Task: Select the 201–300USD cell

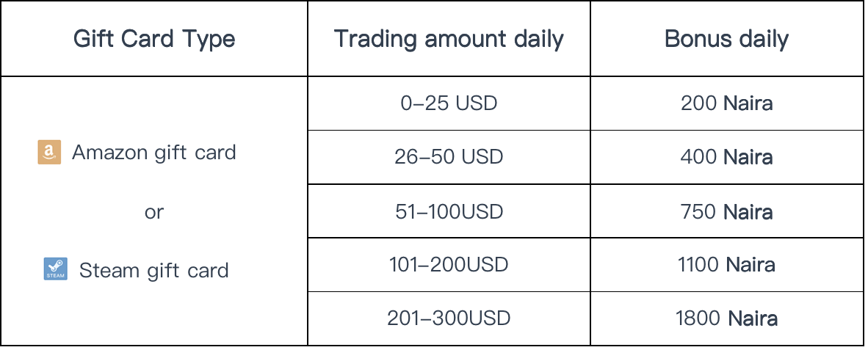Action: 449,318
